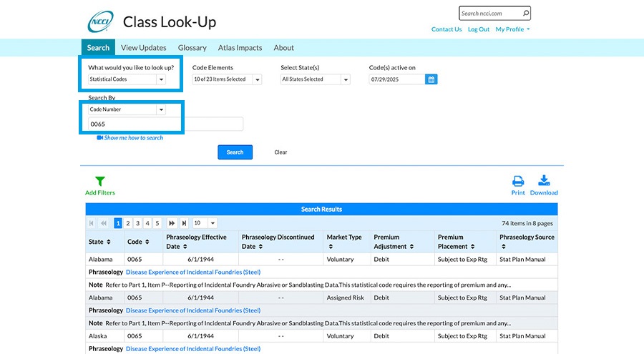The height and width of the screenshot is (354, 644).
Task: Open Phraseology link in Alabama Voluntary row
Action: click(193, 272)
